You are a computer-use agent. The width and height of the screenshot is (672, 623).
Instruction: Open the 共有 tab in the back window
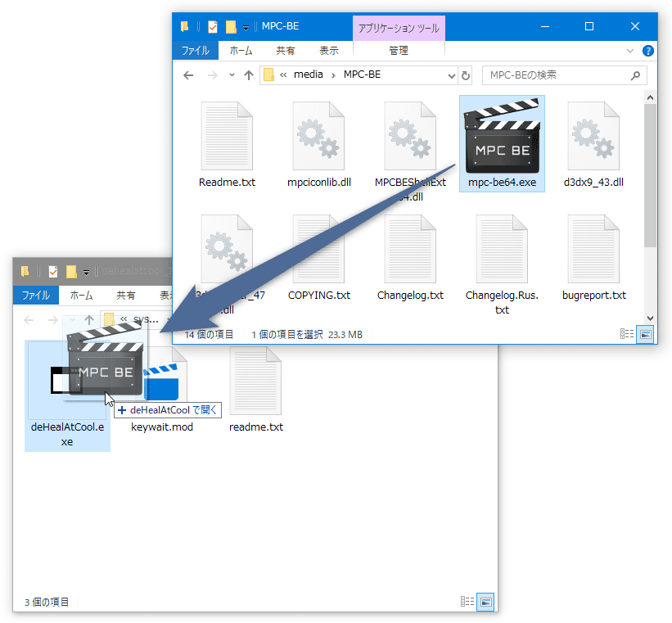125,296
